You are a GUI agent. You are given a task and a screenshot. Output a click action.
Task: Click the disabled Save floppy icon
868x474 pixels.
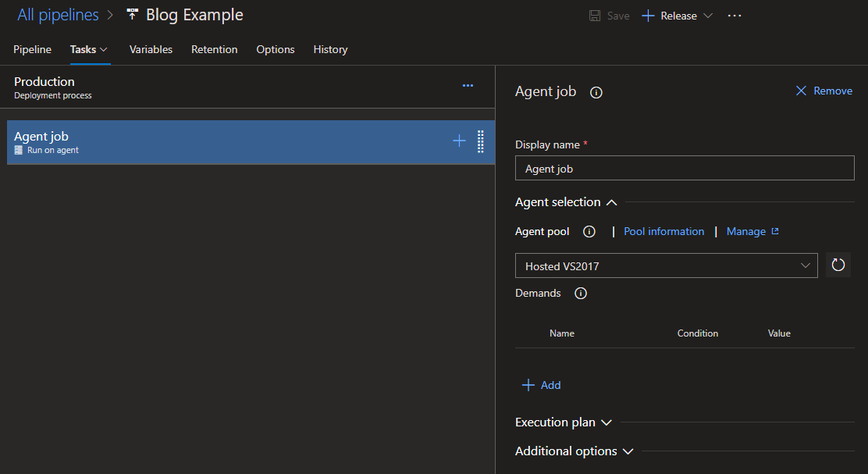point(595,16)
